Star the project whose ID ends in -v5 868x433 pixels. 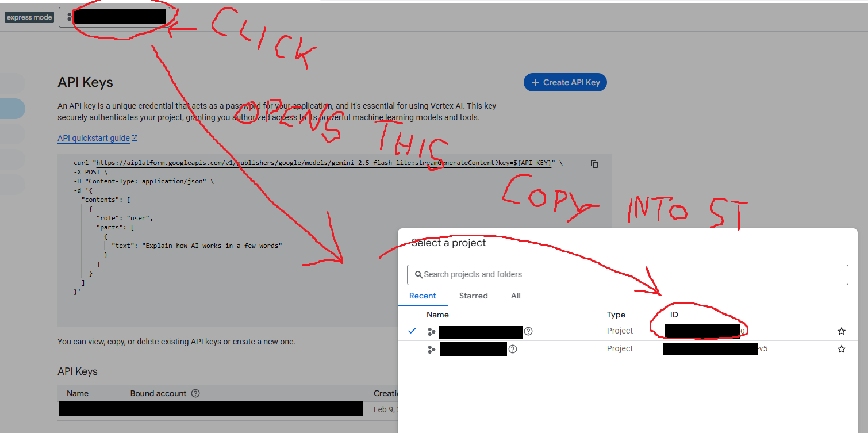coord(842,349)
